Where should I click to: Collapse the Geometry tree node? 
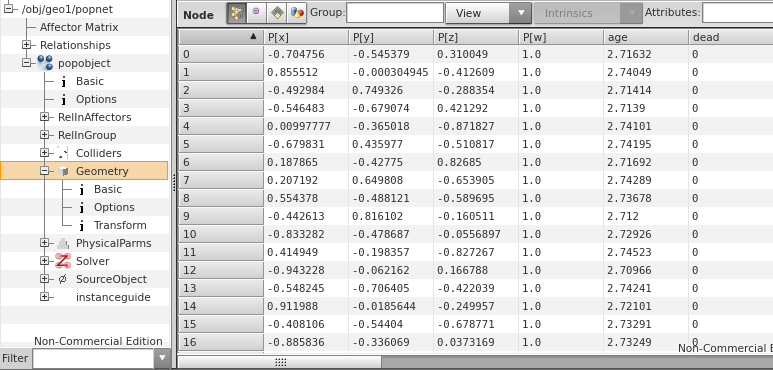(45, 171)
